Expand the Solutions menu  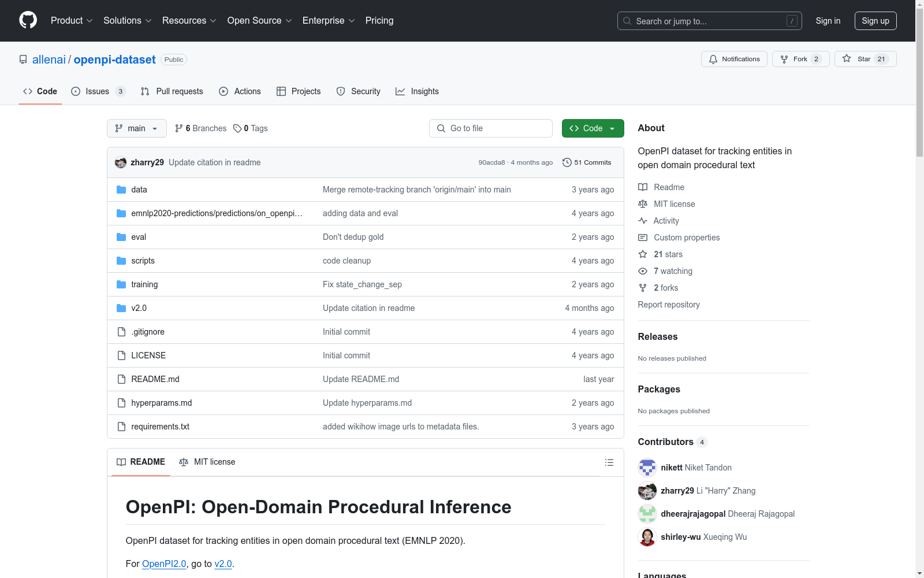click(128, 21)
